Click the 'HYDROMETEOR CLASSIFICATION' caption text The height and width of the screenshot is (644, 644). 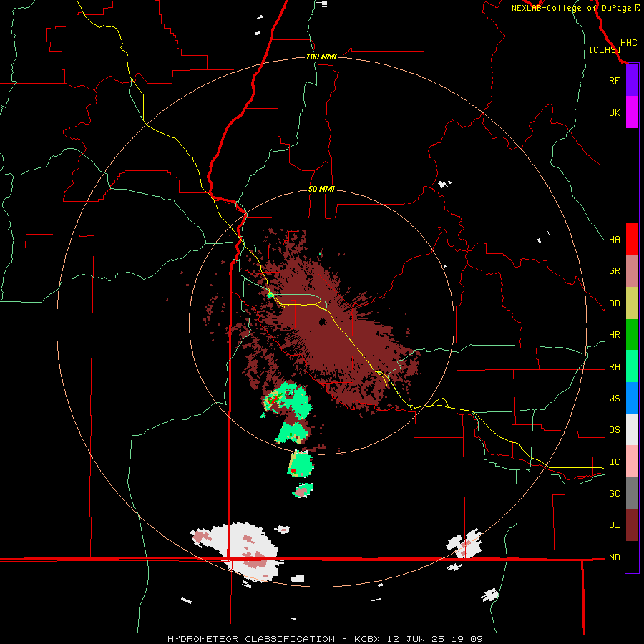coord(250,639)
